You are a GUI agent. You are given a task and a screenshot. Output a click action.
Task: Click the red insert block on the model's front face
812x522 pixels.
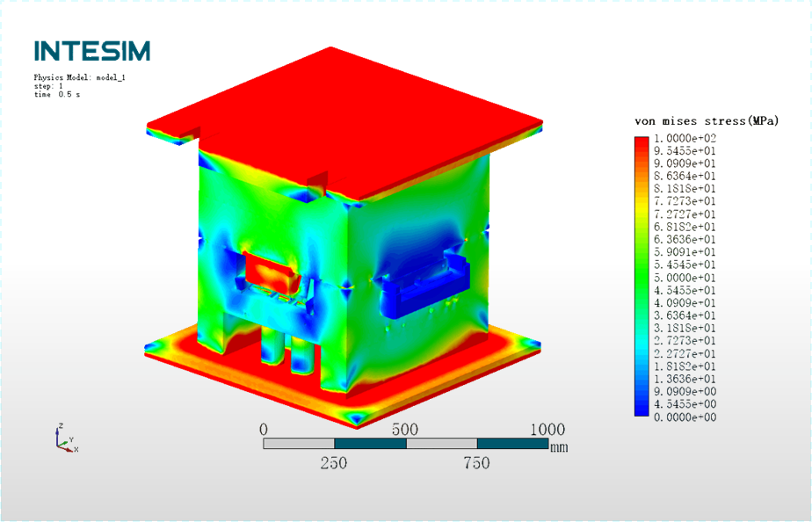pyautogui.click(x=272, y=272)
